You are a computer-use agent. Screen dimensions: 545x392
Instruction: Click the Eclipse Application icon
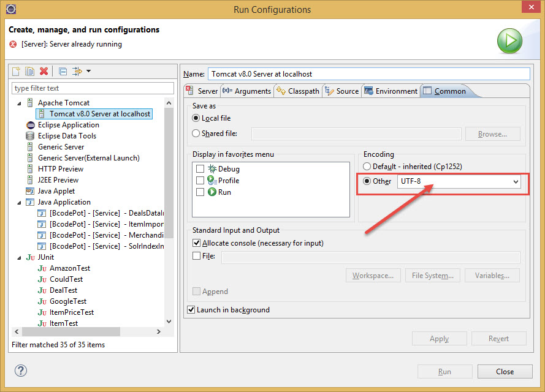tap(31, 125)
